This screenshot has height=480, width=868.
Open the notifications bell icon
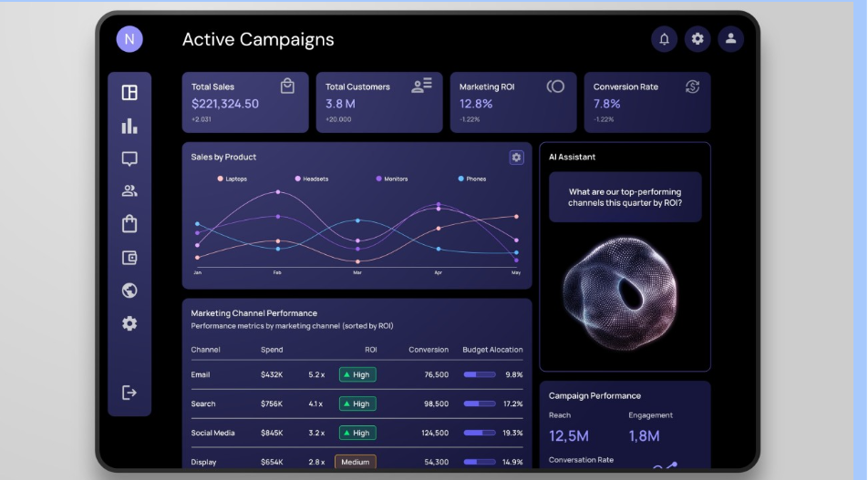click(x=664, y=39)
